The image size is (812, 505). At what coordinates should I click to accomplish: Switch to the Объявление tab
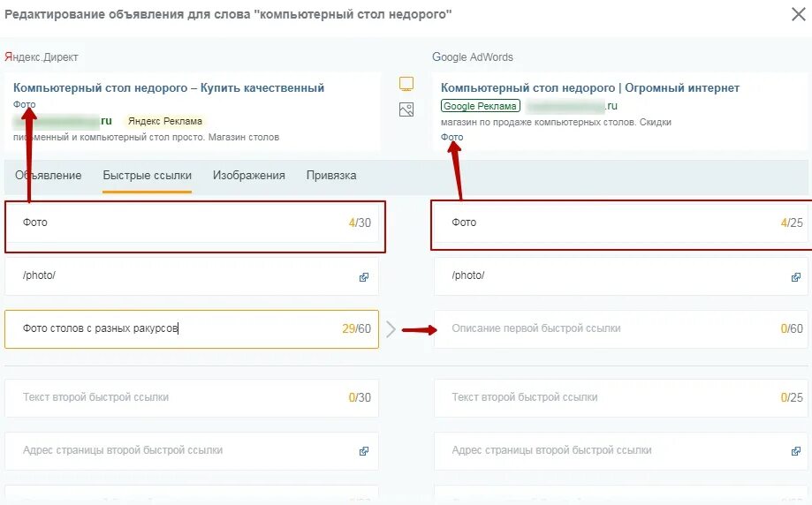(x=49, y=176)
